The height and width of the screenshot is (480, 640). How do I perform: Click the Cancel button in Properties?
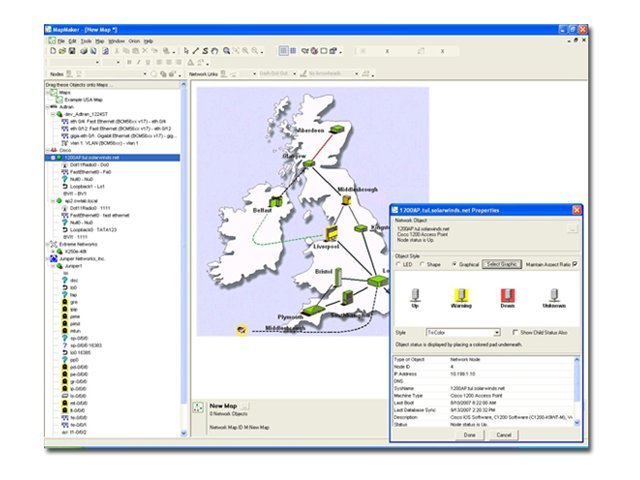(504, 435)
